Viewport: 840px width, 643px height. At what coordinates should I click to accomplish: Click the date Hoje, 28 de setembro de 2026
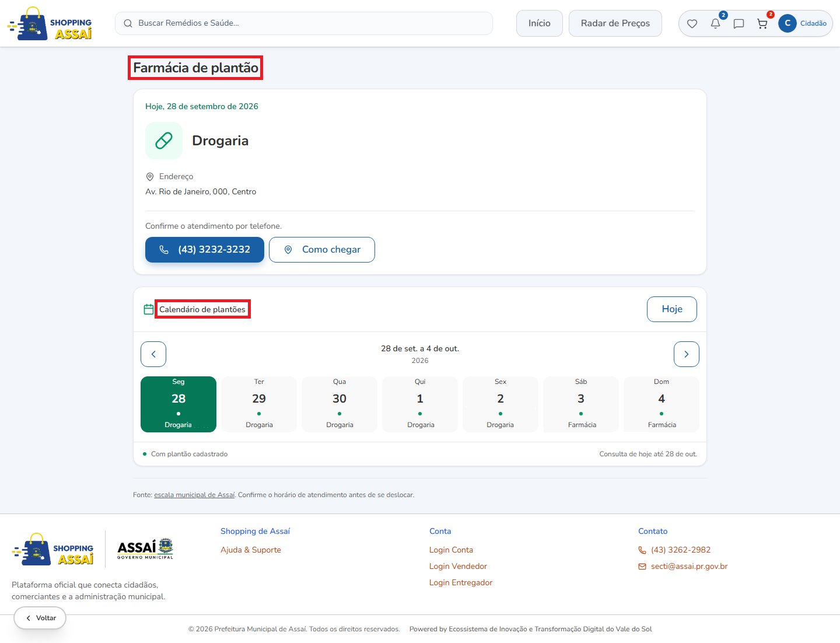click(x=202, y=106)
